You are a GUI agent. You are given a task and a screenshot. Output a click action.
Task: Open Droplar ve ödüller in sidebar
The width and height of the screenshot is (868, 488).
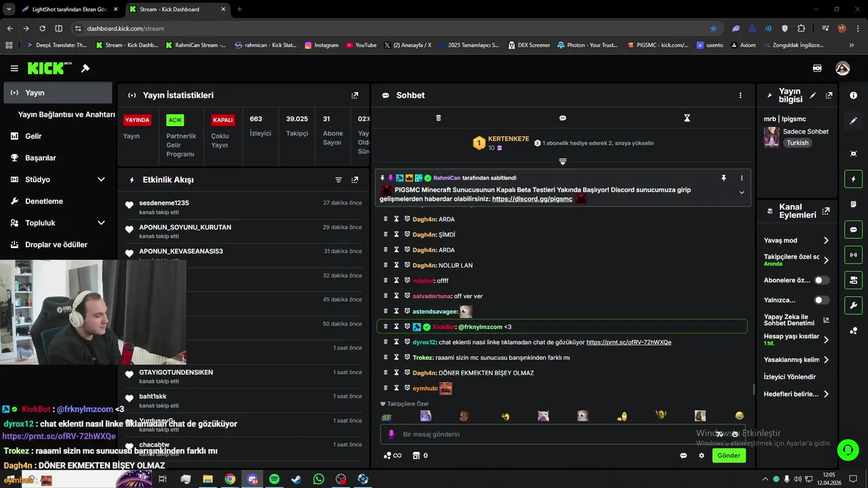(58, 245)
